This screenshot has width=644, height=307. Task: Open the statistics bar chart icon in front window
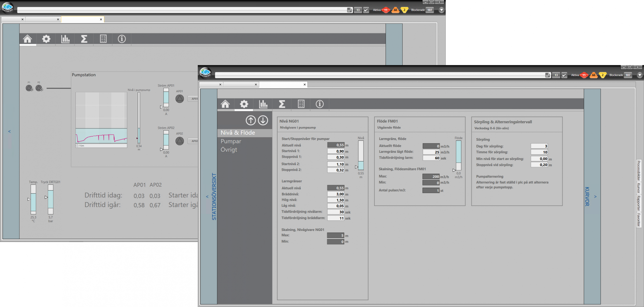tap(263, 104)
